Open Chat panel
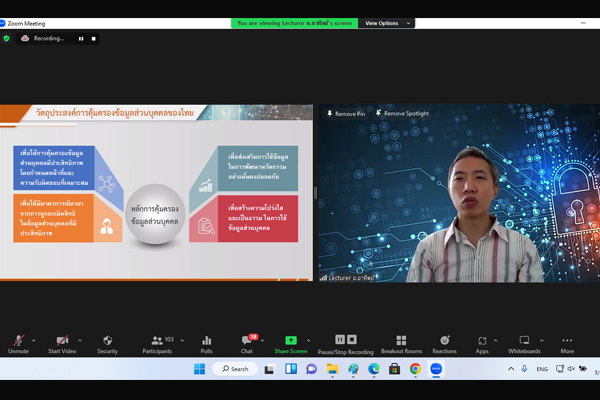This screenshot has height=400, width=600. pyautogui.click(x=247, y=344)
